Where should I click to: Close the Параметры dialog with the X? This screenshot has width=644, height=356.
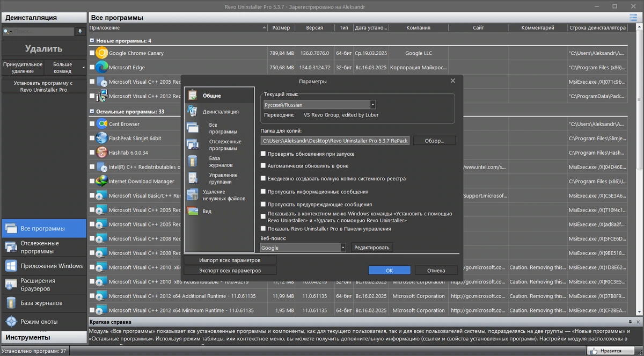(452, 81)
